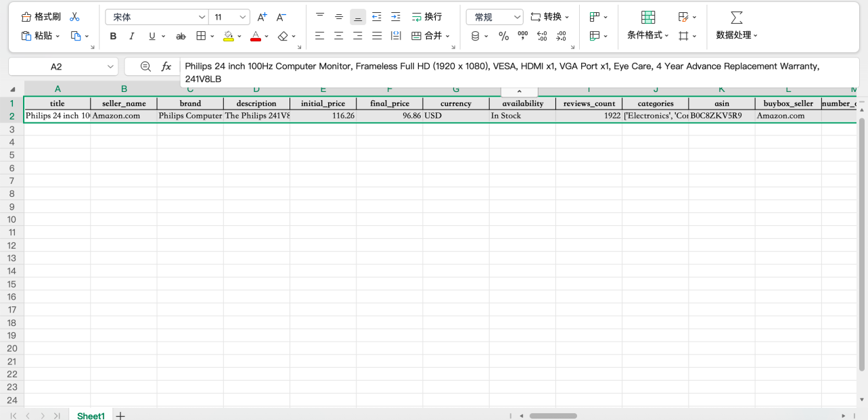Image resolution: width=868 pixels, height=420 pixels.
Task: Click the decrease indent icon
Action: pyautogui.click(x=377, y=17)
